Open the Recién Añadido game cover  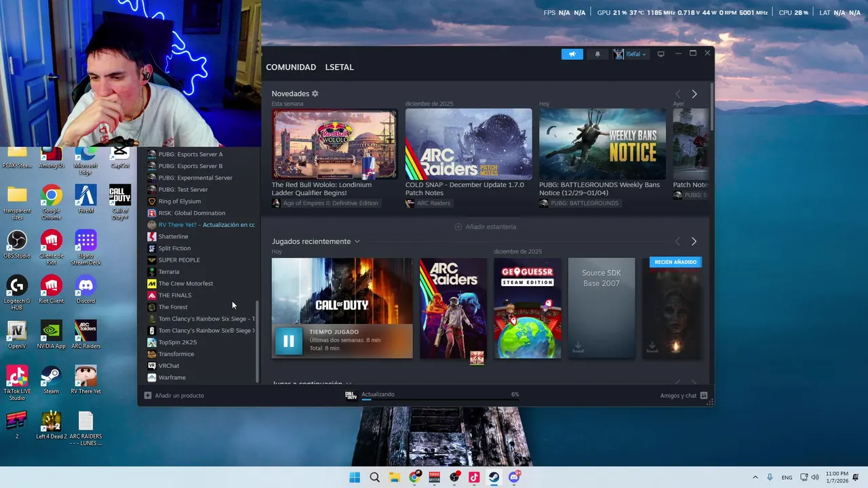[673, 308]
